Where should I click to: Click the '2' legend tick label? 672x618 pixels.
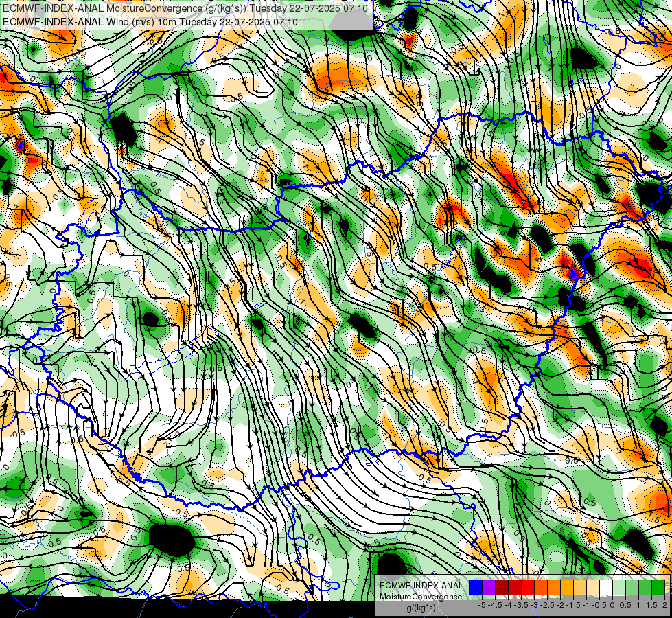(664, 605)
